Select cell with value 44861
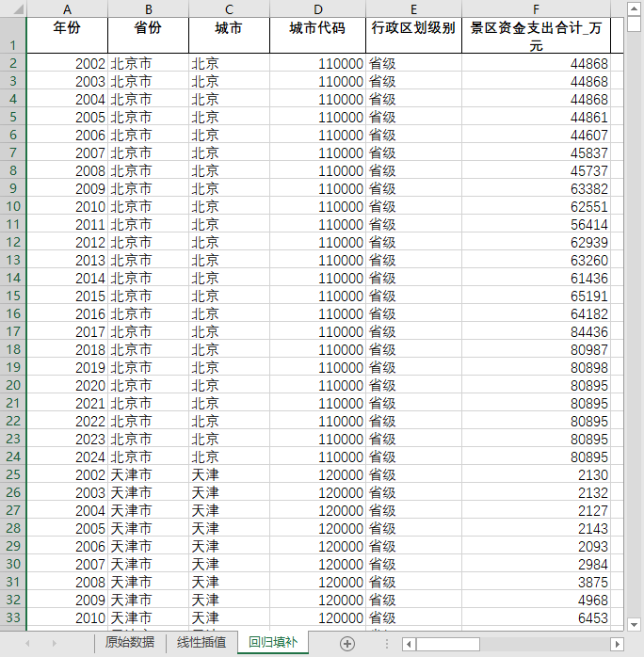The image size is (644, 657). 537,118
